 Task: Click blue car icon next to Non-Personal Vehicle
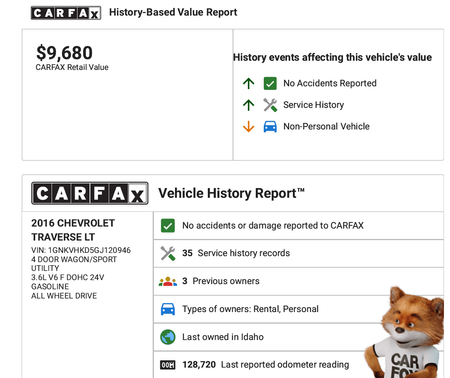[270, 127]
